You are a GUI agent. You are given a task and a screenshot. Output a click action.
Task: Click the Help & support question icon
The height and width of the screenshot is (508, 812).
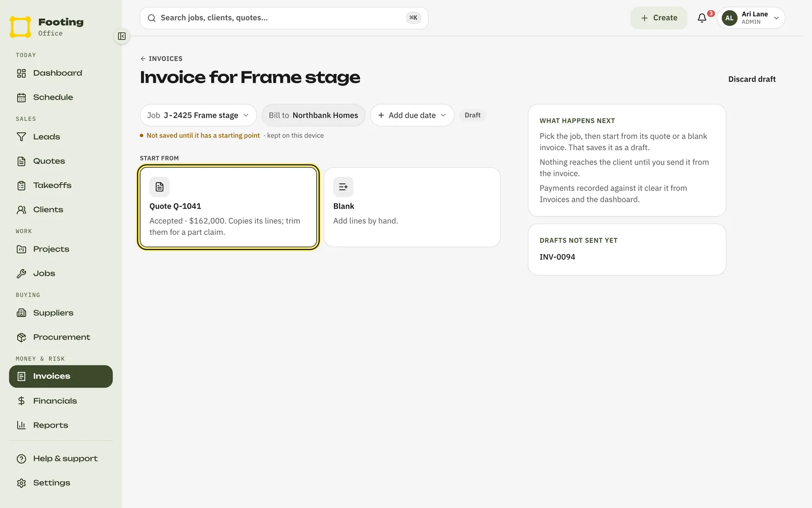tap(21, 459)
